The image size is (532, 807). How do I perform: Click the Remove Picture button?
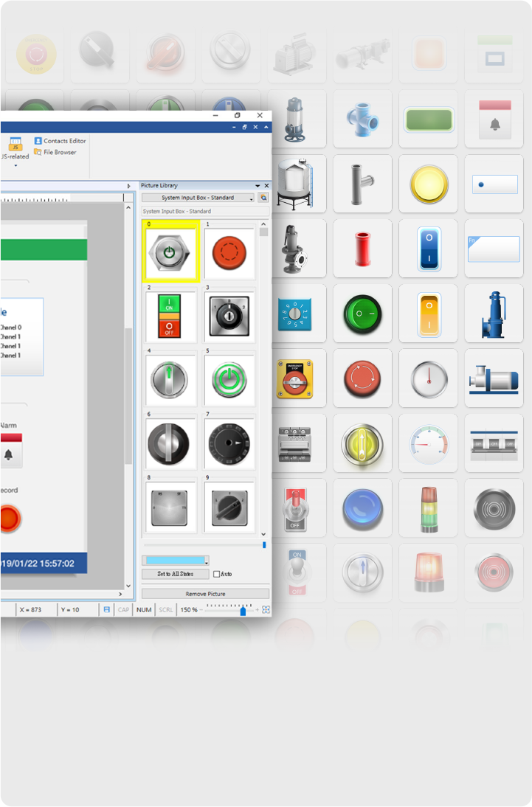[x=205, y=594]
